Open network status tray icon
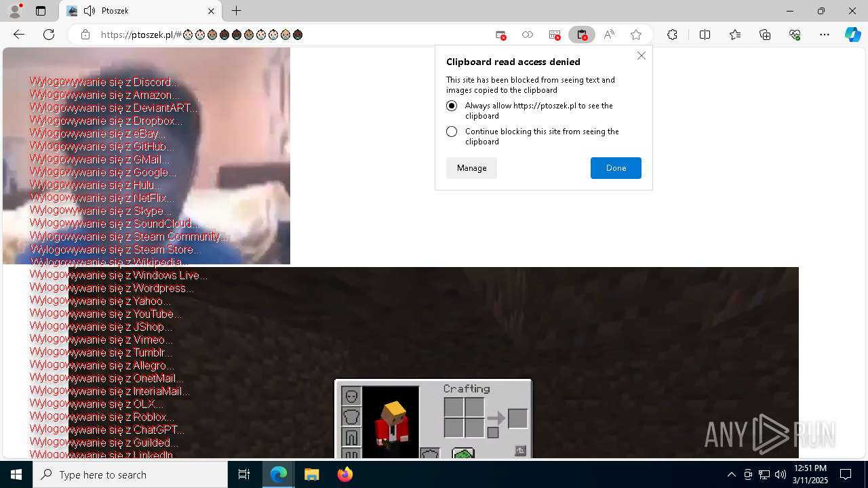The height and width of the screenshot is (488, 868). 764,474
